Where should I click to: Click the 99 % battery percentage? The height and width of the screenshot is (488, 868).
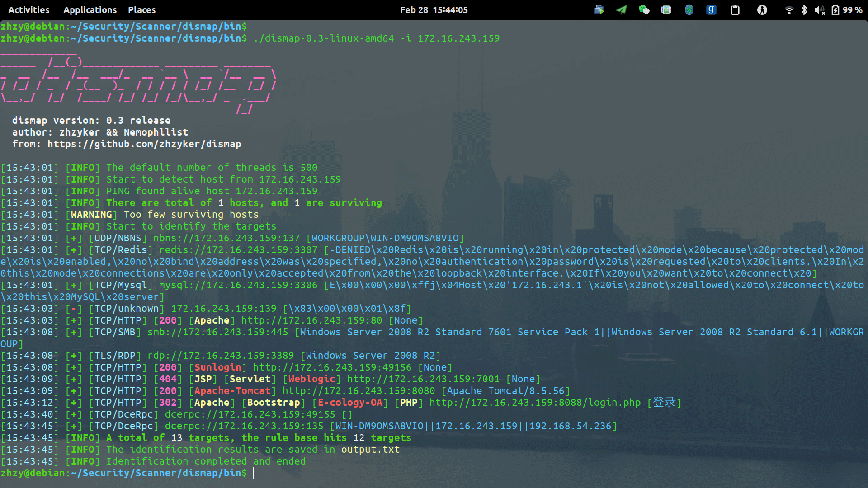click(x=853, y=10)
